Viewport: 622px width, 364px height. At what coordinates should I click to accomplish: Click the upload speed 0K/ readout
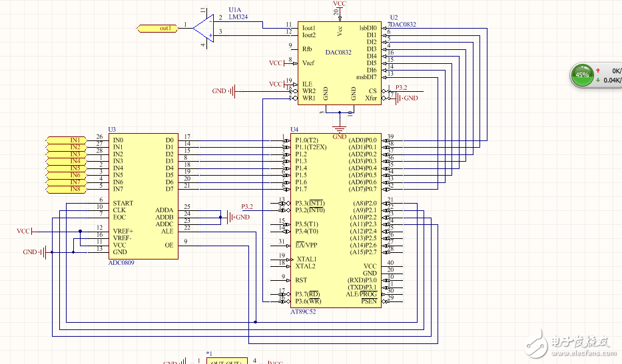[x=617, y=71]
